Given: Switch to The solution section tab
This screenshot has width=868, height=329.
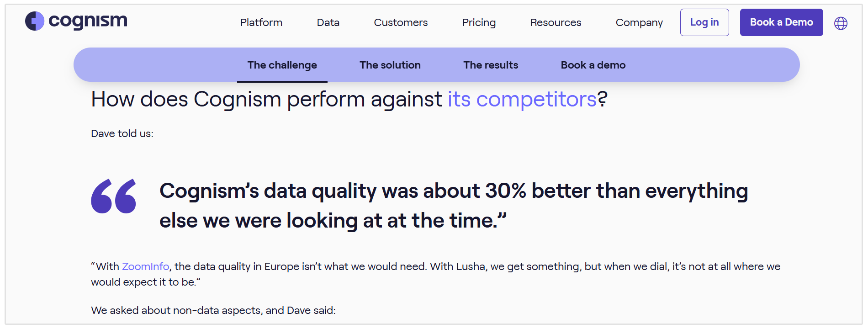Looking at the screenshot, I should [390, 65].
